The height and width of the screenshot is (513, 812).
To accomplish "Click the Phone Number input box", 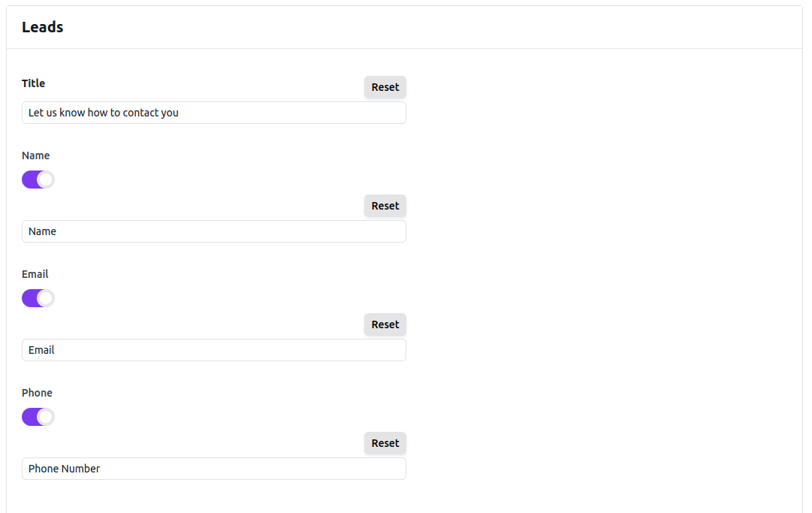I will coord(213,468).
